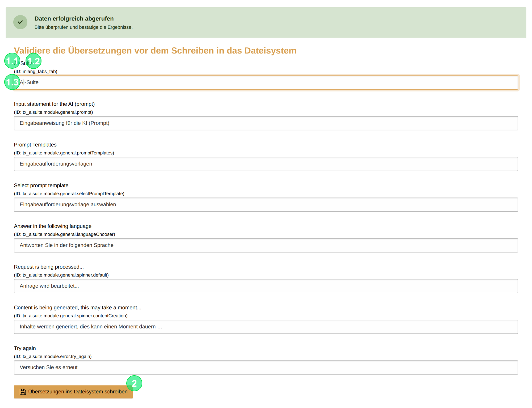Image resolution: width=532 pixels, height=408 pixels.
Task: Click the Daten erfolgreich abgerufen message title
Action: coord(74,19)
